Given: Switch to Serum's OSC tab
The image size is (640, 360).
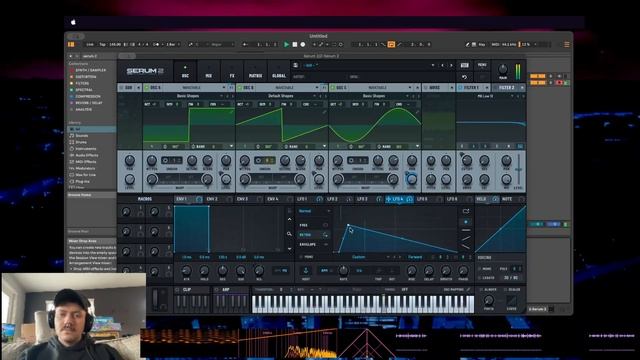Looking at the screenshot, I should point(185,71).
